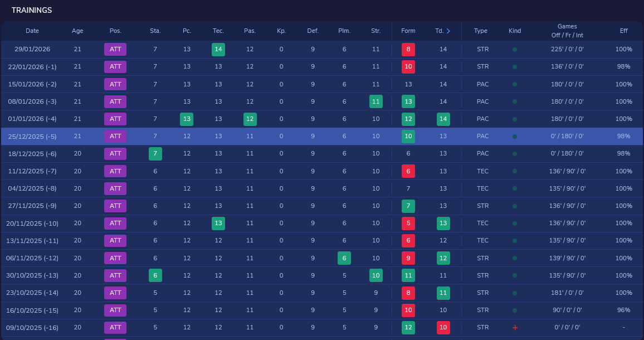Select the 25/12/2025 (-5) training row
Screen dimensions: 644x340
pyautogui.click(x=322, y=136)
